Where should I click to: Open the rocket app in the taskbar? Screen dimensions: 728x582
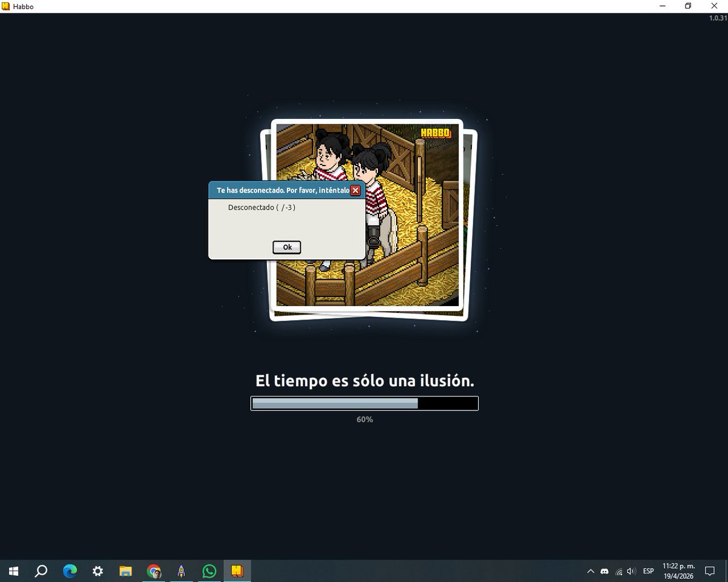pyautogui.click(x=181, y=571)
